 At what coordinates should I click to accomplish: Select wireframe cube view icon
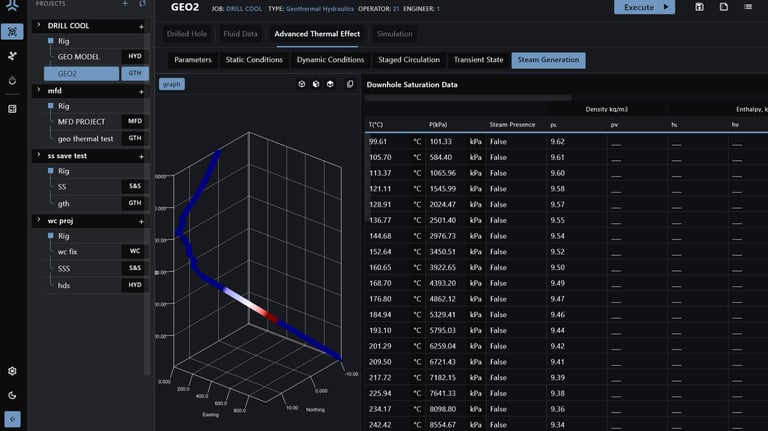[x=302, y=84]
